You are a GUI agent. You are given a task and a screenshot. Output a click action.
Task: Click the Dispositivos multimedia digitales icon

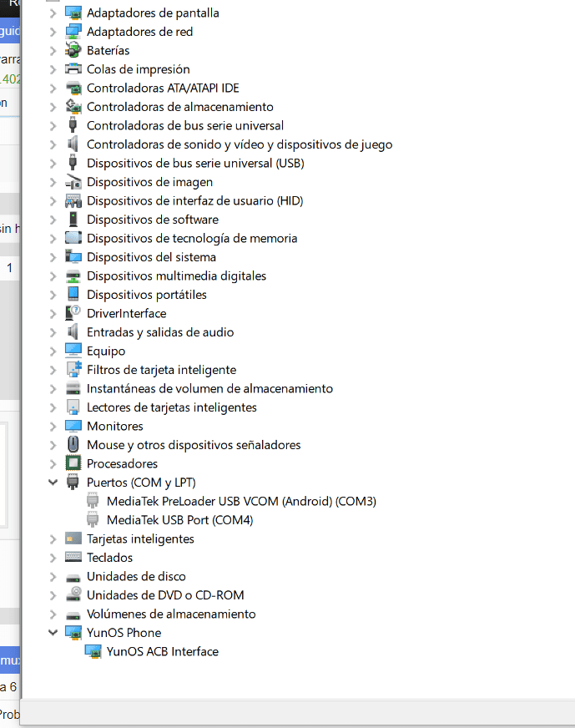pyautogui.click(x=73, y=276)
